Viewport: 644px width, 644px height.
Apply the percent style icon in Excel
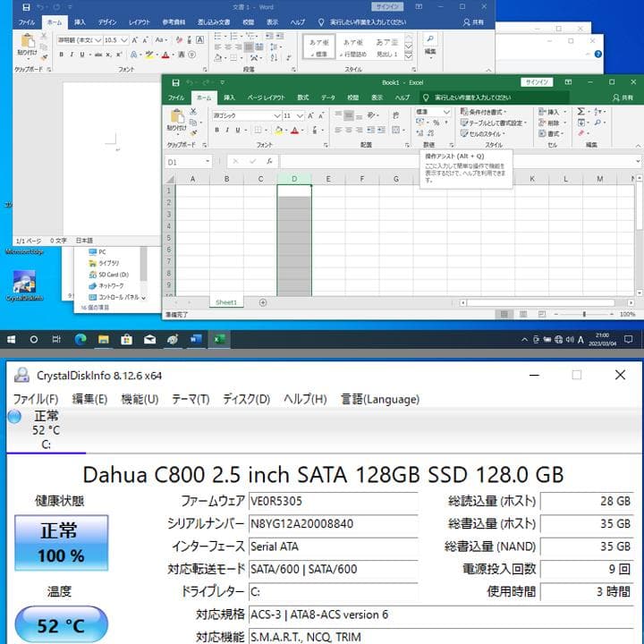[x=436, y=123]
